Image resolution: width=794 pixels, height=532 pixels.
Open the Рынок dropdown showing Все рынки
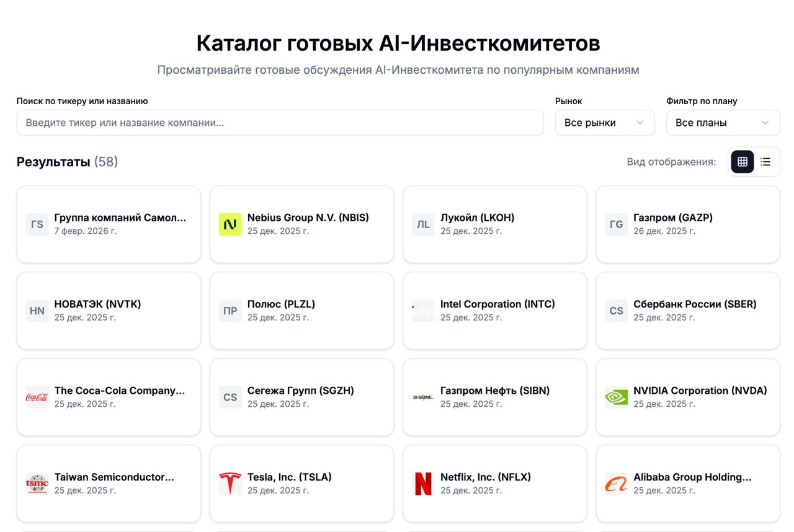[604, 122]
